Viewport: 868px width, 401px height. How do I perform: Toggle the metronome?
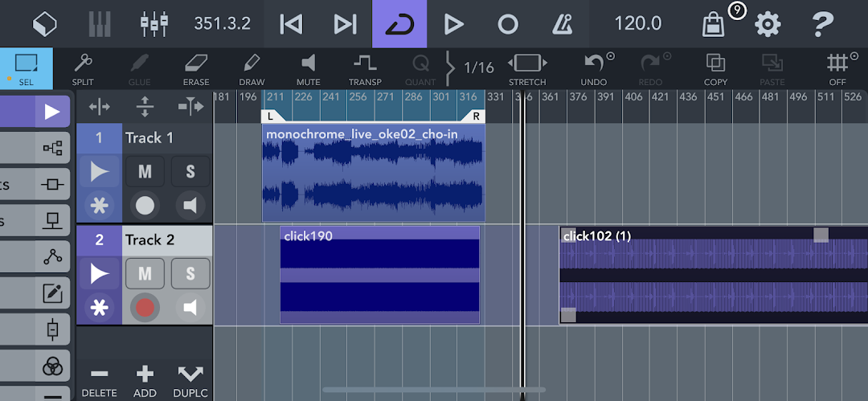coord(562,24)
